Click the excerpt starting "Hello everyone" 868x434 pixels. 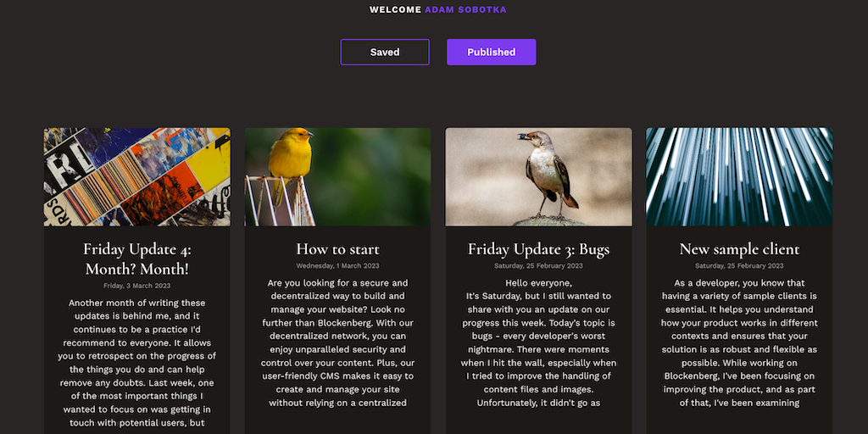click(538, 342)
